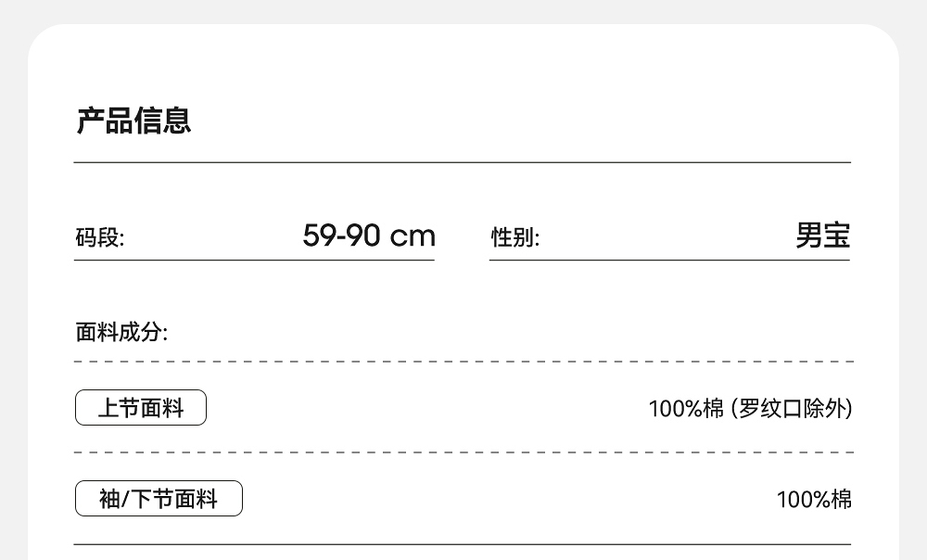Viewport: 927px width, 560px height.
Task: Click the dashed line above 袖/下节面料
Action: pos(463,452)
